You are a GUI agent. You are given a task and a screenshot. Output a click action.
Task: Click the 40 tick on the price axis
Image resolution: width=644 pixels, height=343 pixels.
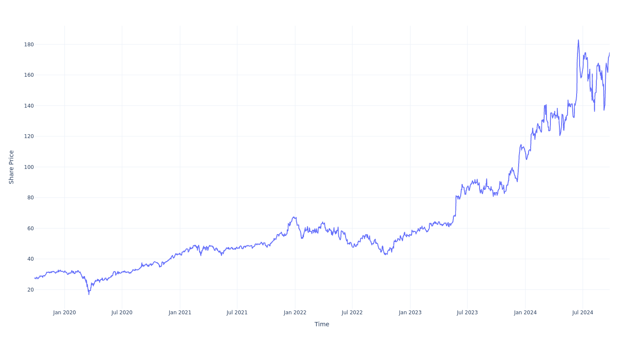click(x=30, y=259)
